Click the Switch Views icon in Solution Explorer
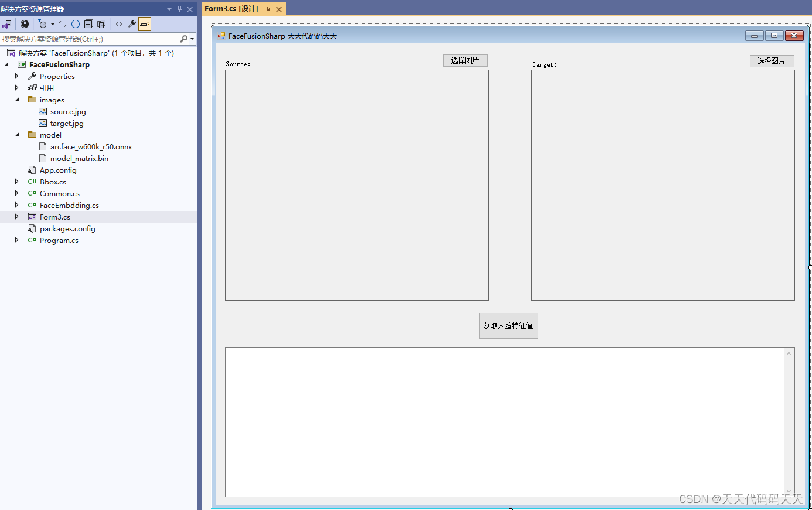Image resolution: width=812 pixels, height=510 pixels. tap(7, 24)
